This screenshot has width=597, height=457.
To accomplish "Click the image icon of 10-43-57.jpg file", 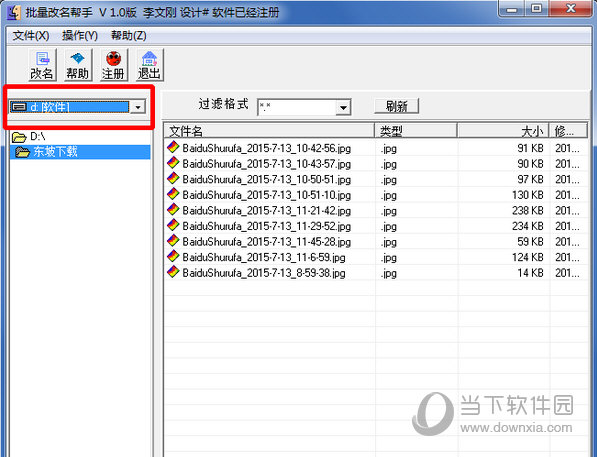I will coord(173,163).
